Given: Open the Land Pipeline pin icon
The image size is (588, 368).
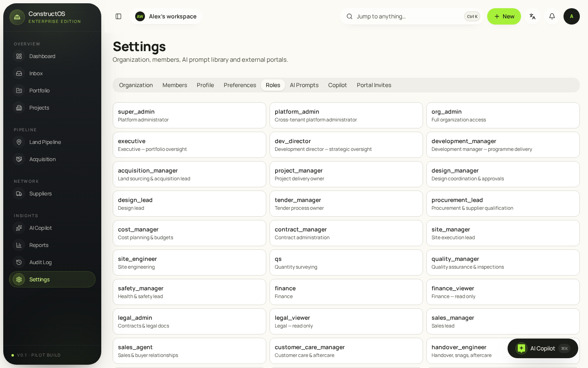Looking at the screenshot, I should click(x=19, y=142).
